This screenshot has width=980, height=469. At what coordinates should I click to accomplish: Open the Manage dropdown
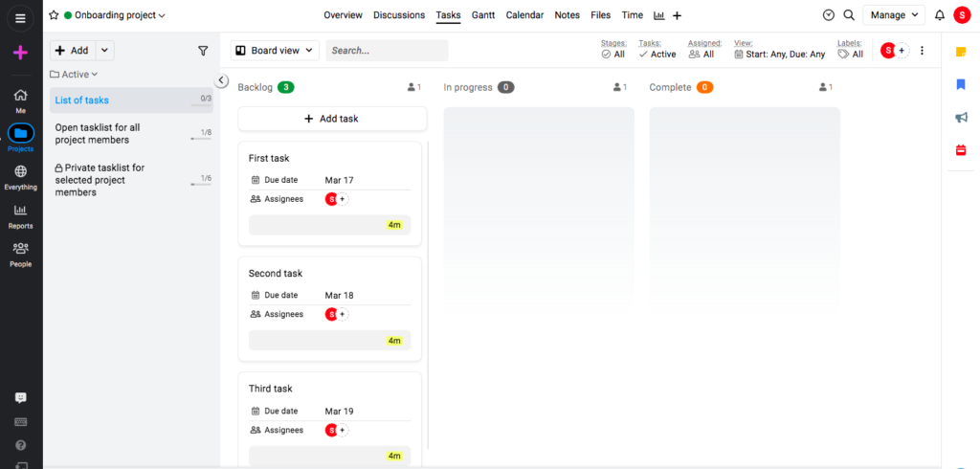tap(894, 15)
